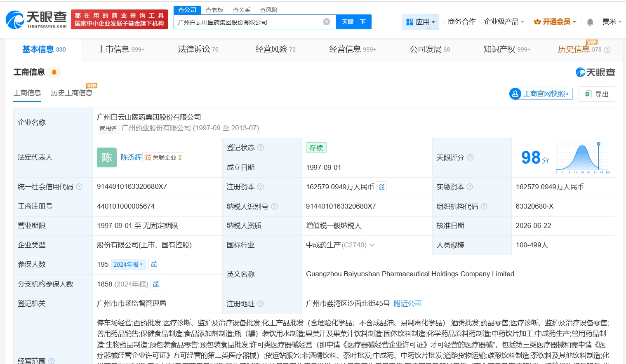Image resolution: width=626 pixels, height=364 pixels.
Task: Click the help icon next to 纳税人识别号
Action: tap(274, 207)
